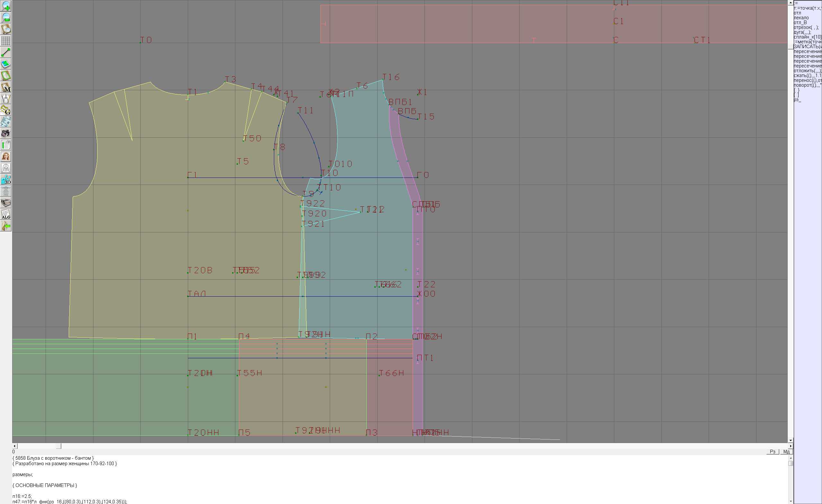Screen dimensions: 822x504
Task: Click the zoom out magnifier icon
Action: [x=6, y=17]
